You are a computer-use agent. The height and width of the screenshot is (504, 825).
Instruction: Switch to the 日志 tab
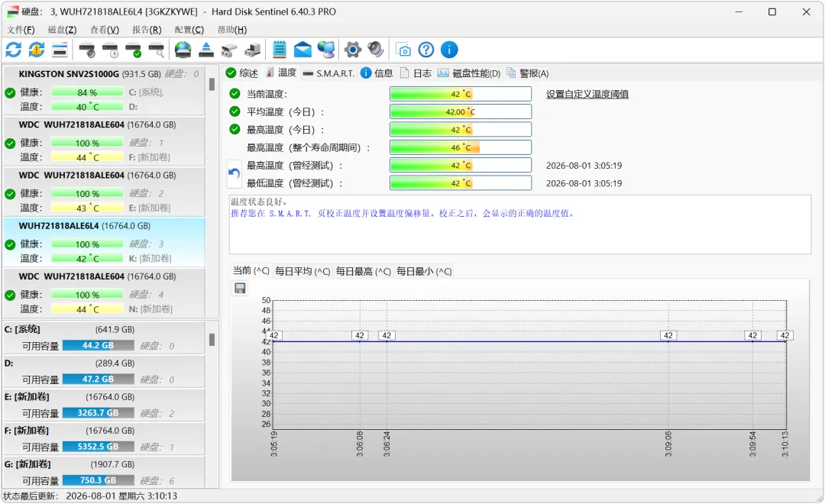(416, 73)
